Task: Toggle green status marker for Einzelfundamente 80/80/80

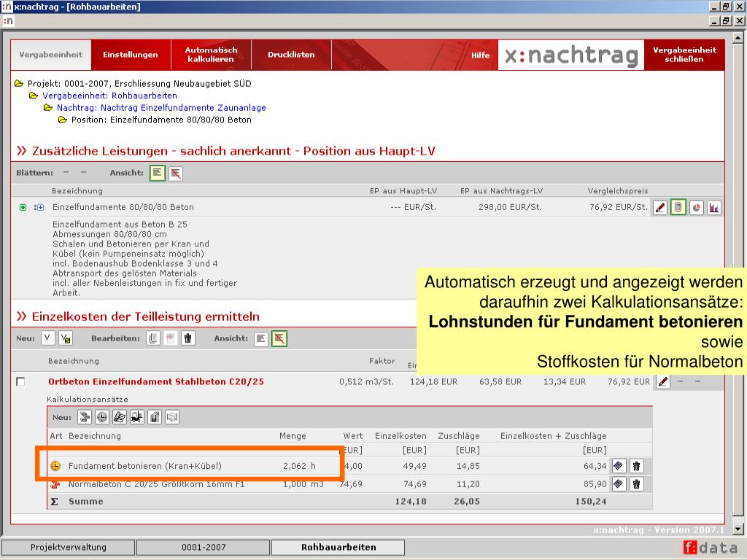Action: pos(23,207)
